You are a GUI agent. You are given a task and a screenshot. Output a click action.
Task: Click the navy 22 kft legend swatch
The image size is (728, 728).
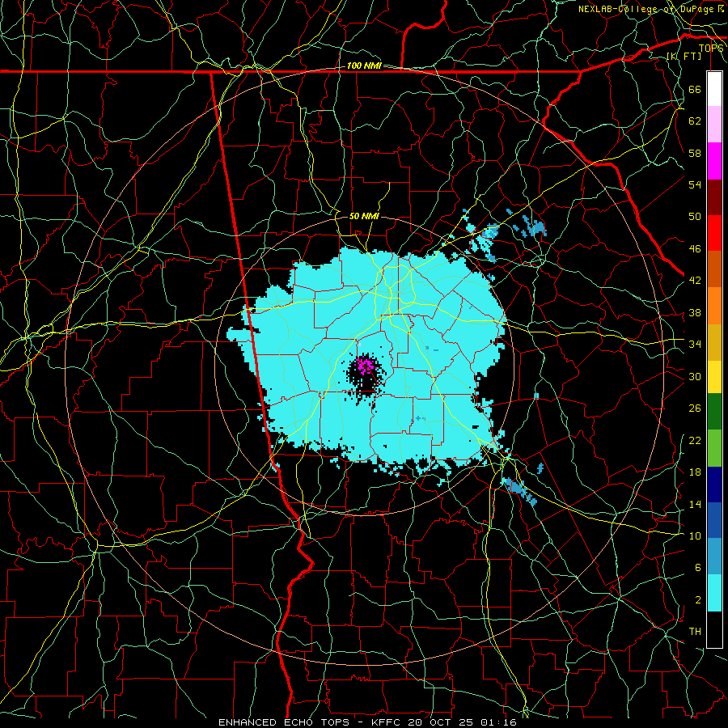pos(714,485)
